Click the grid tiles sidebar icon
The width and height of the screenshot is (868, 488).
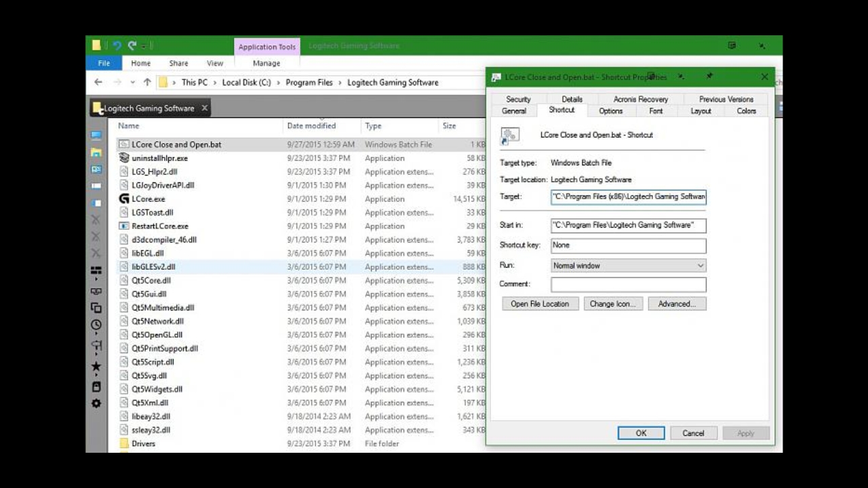point(96,270)
